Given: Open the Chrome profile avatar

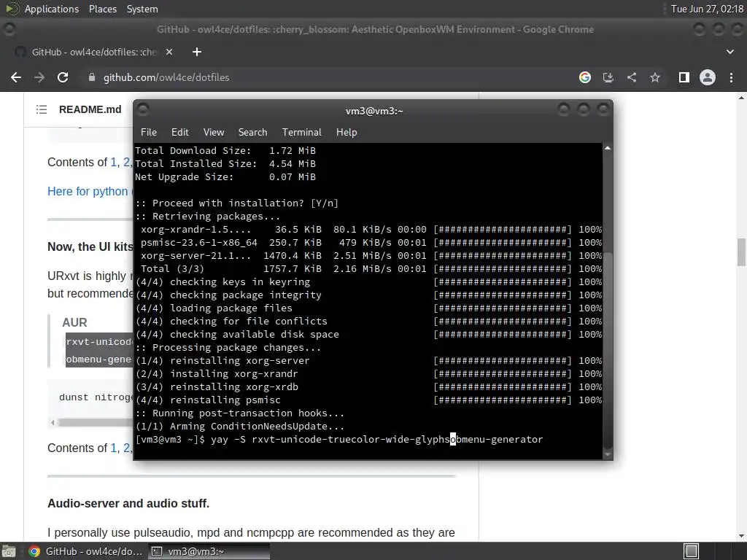Looking at the screenshot, I should 708,77.
